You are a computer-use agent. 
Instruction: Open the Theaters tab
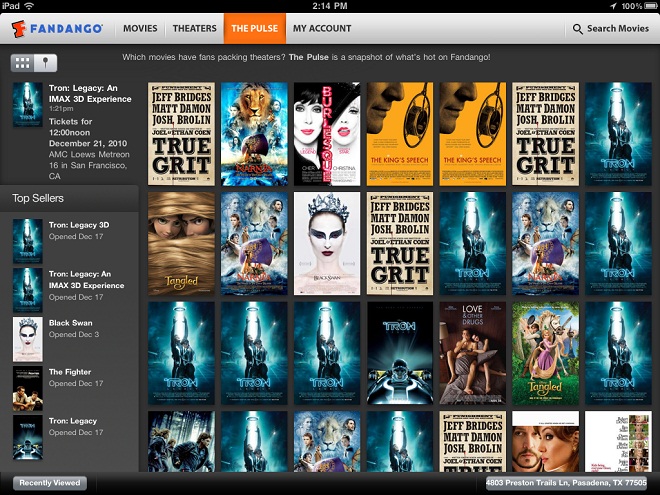194,28
